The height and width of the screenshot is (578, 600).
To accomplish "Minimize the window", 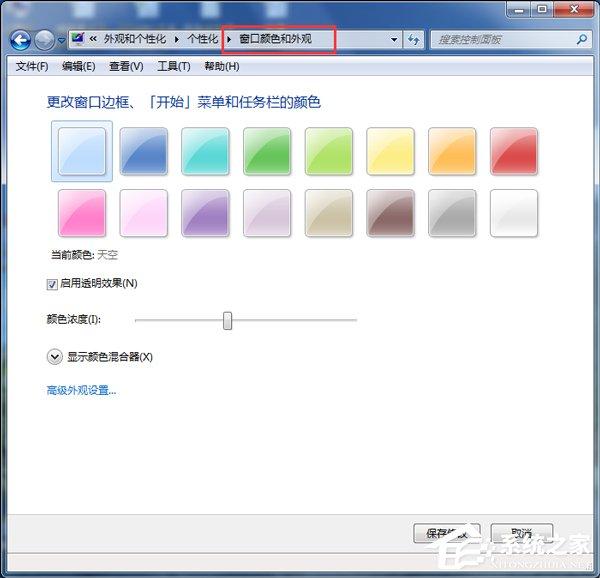I will (x=519, y=10).
